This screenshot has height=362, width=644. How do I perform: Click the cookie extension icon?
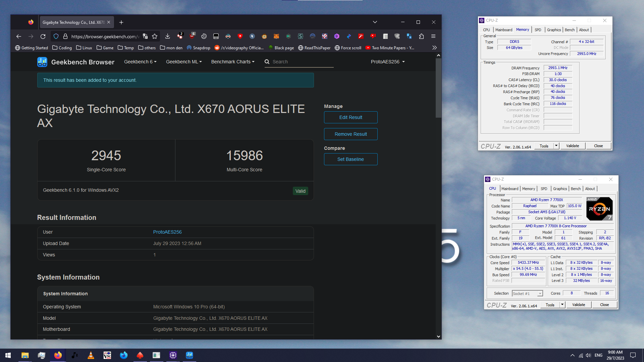tap(204, 36)
